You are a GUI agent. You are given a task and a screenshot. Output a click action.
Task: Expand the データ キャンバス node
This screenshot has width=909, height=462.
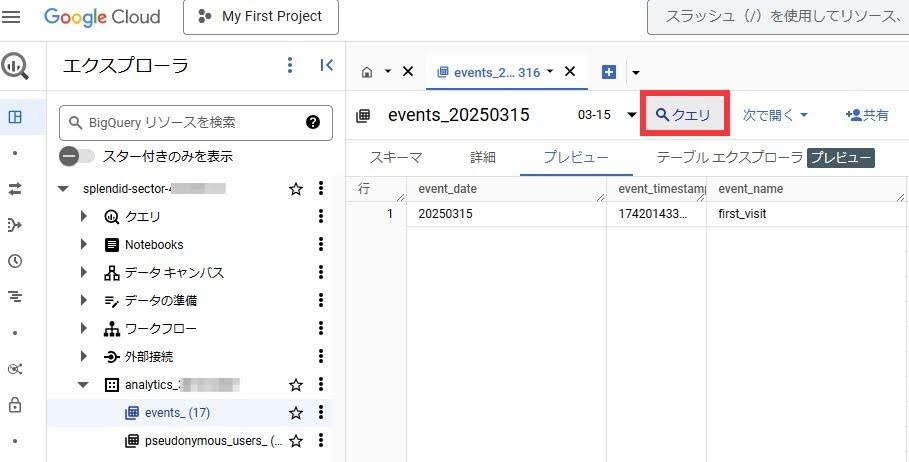(x=83, y=272)
